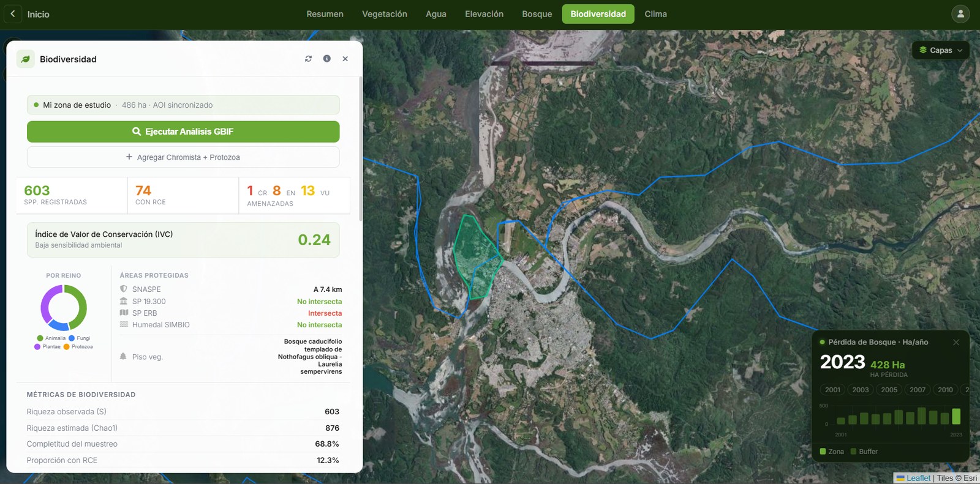
Task: Click the green leaf Biodiversidad icon
Action: click(25, 59)
